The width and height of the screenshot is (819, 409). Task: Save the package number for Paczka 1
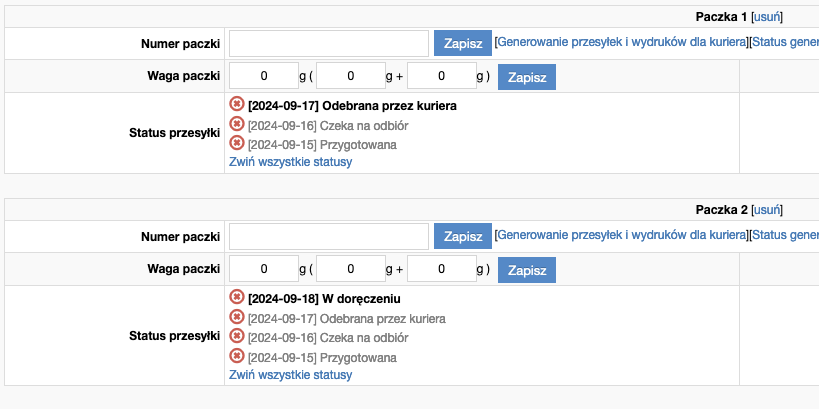(x=463, y=43)
